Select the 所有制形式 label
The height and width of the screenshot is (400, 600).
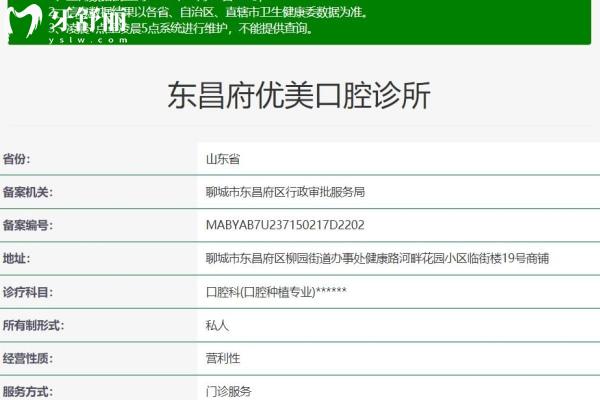point(33,326)
